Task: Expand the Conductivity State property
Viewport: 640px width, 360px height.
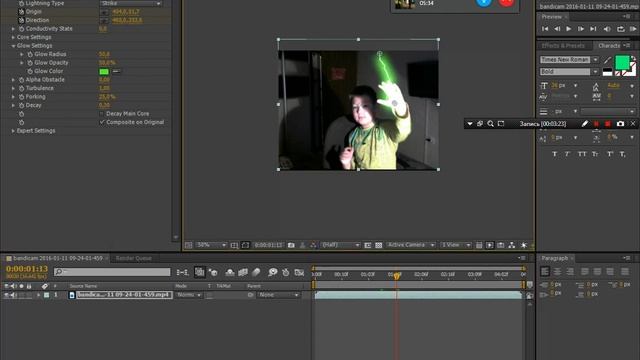Action: click(x=13, y=29)
